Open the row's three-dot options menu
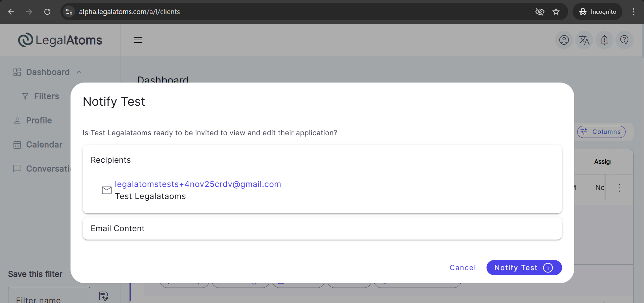Viewport: 644px width, 303px height. pos(619,188)
